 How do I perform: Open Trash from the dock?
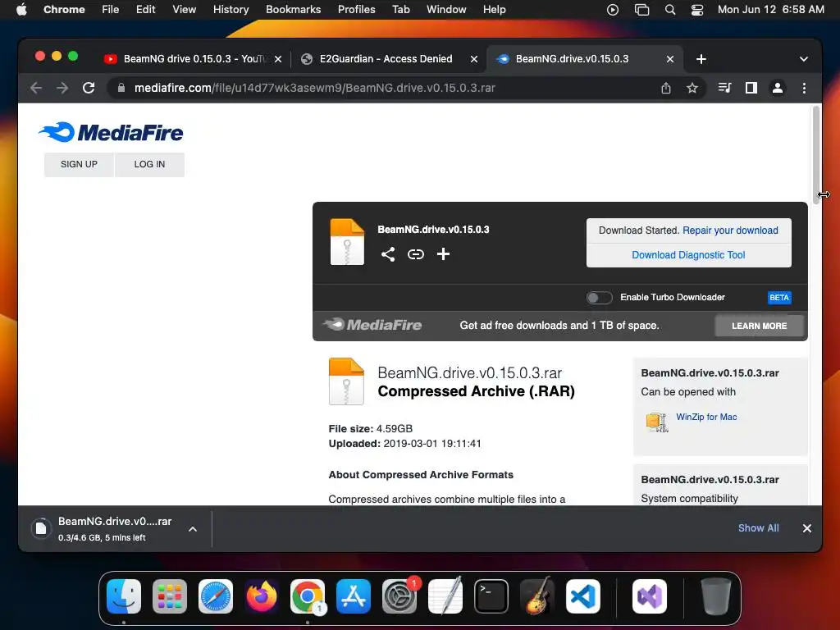point(716,596)
